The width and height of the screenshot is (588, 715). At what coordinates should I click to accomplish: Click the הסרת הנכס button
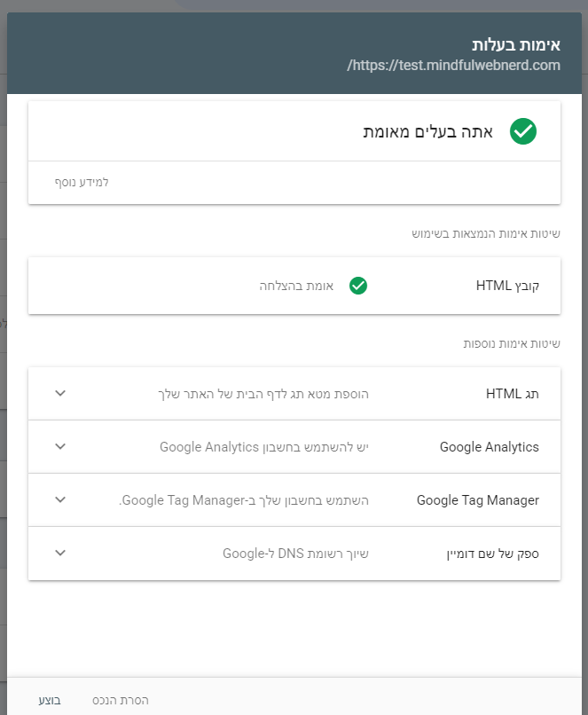point(121,700)
